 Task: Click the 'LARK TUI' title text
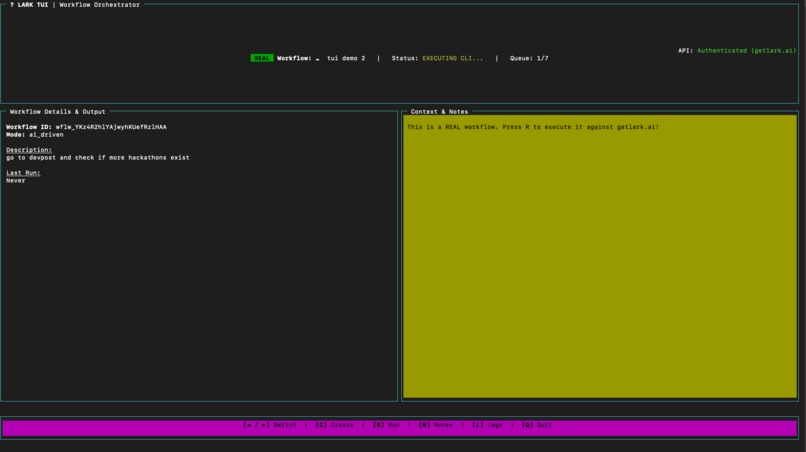point(33,5)
